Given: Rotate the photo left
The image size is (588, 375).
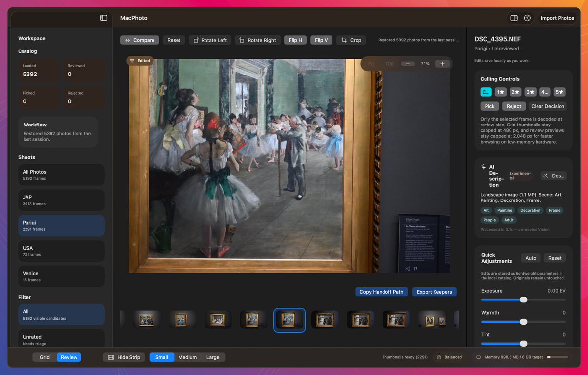Looking at the screenshot, I should point(210,40).
